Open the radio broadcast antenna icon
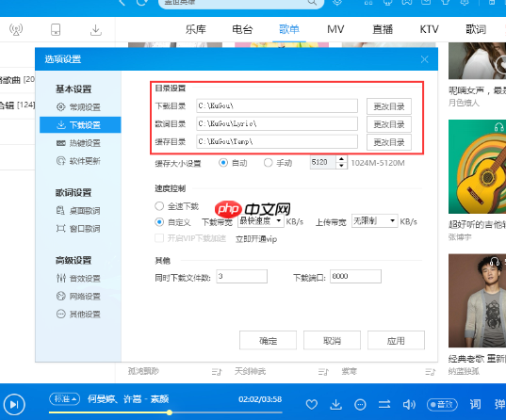 [16, 30]
